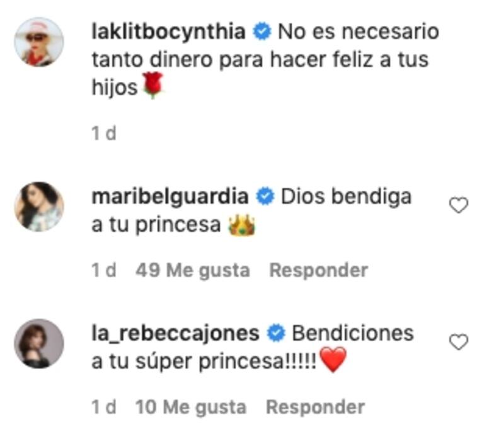The image size is (504, 437).
Task: Reply to la_rebeccajones's comment via Responder
Action: (316, 407)
